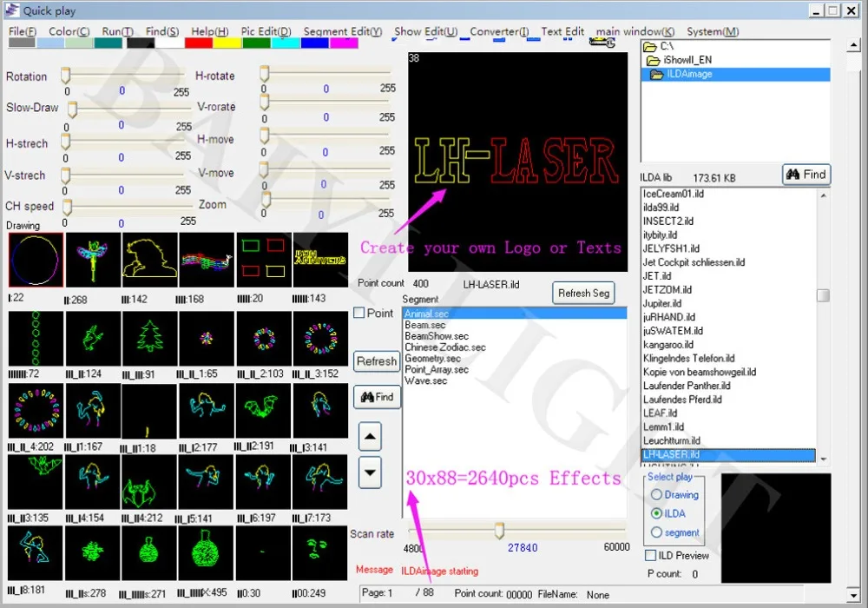Click the Refresh button
The height and width of the screenshot is (608, 868).
pyautogui.click(x=376, y=361)
